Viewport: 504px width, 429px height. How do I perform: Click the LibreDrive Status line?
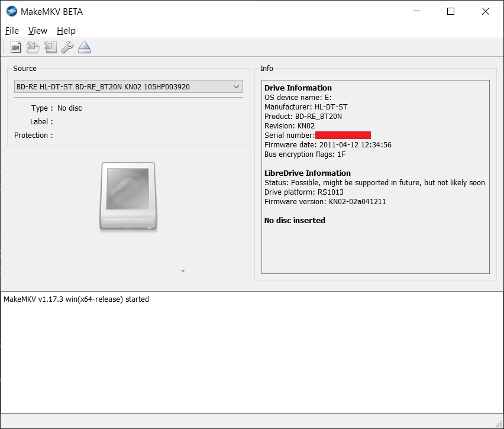point(375,183)
